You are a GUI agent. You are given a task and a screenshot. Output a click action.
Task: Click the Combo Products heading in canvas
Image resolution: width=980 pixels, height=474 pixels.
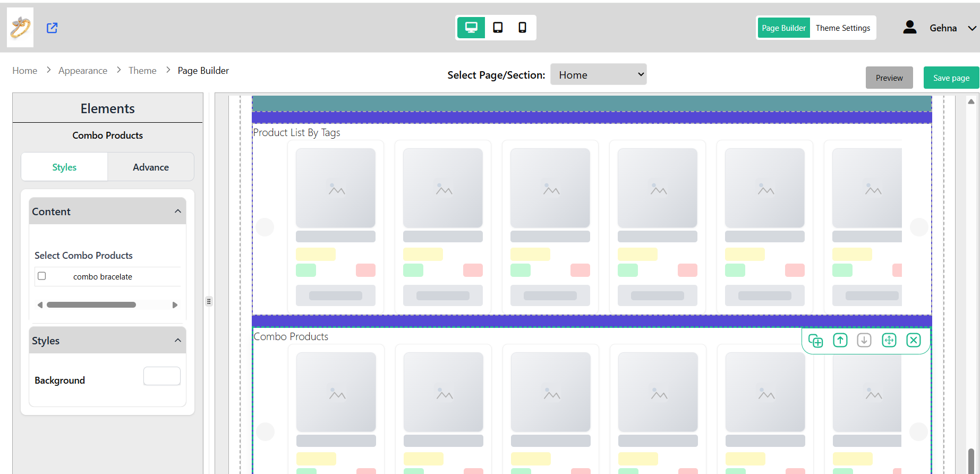click(x=291, y=336)
